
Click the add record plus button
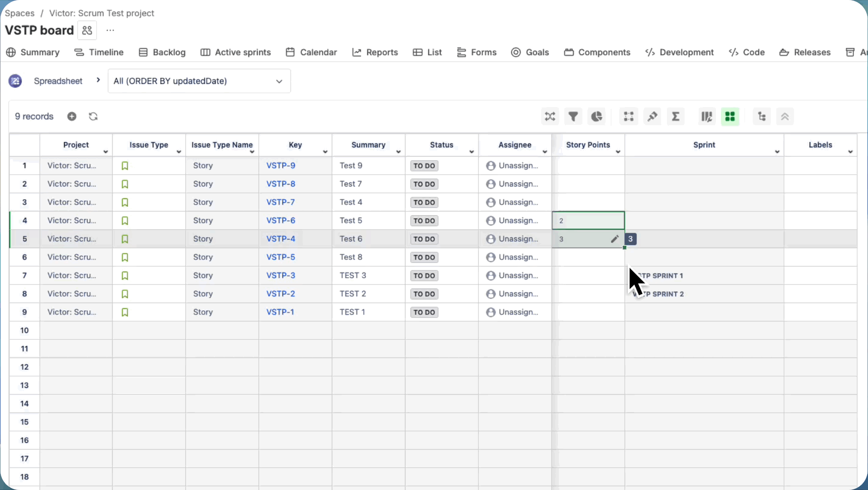72,116
